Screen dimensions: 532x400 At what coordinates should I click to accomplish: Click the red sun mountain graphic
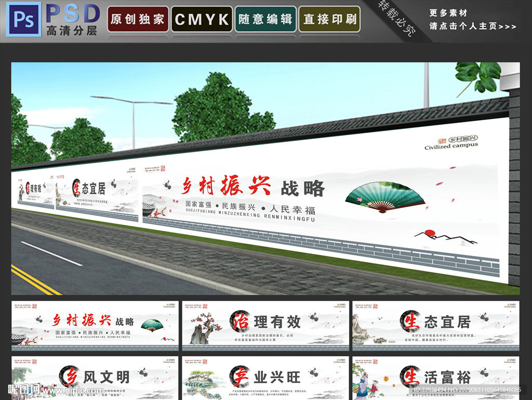445,237
